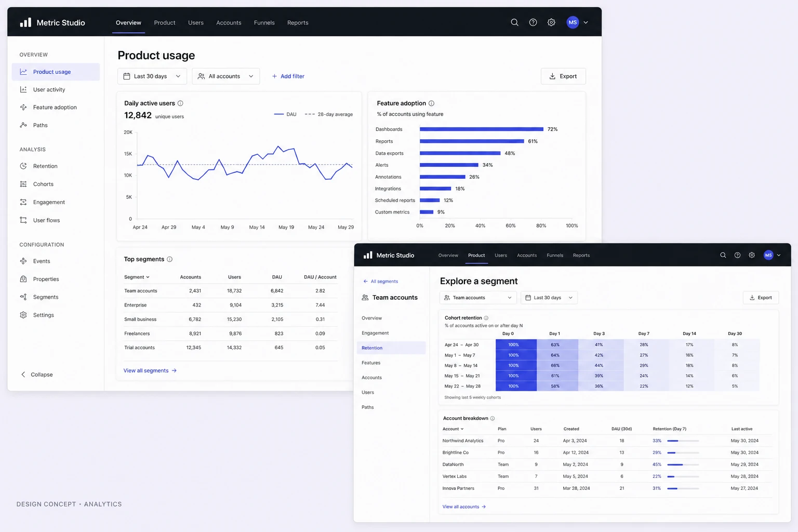
Task: Click the Team accounts row in Top segments
Action: [x=230, y=291]
